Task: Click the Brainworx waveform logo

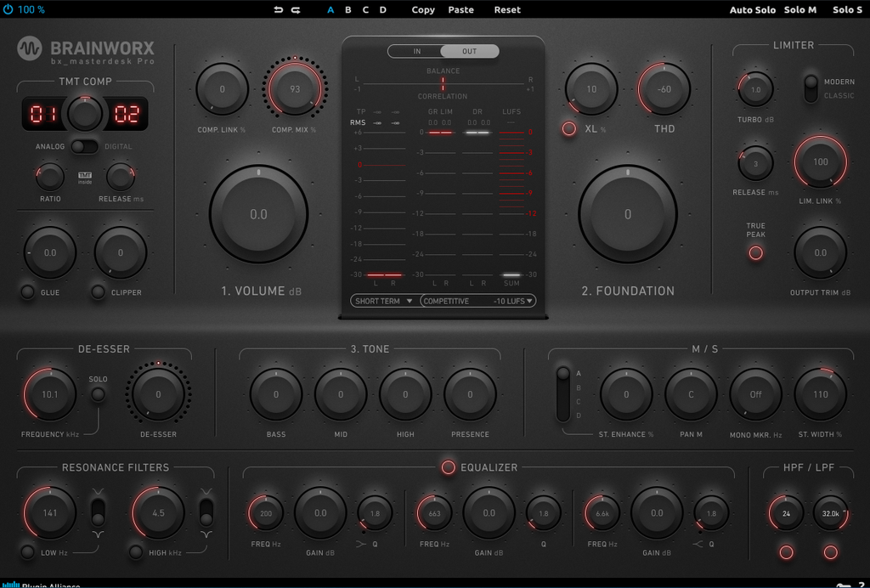Action: (x=30, y=48)
